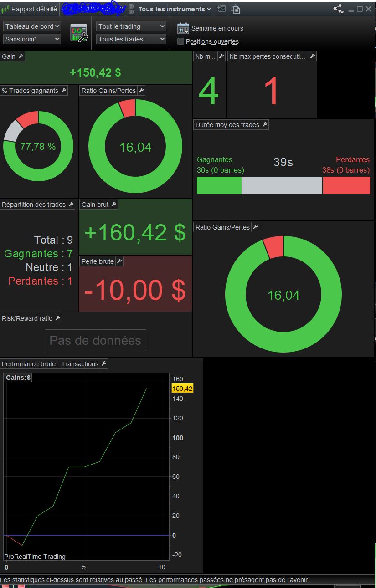Click the Semaine en cours period label
The image size is (376, 588).
pos(217,28)
